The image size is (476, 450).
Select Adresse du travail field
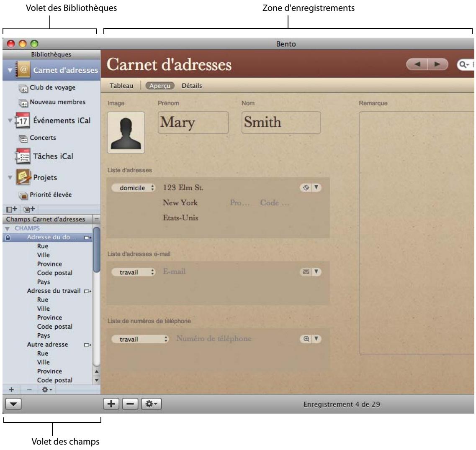tap(54, 291)
